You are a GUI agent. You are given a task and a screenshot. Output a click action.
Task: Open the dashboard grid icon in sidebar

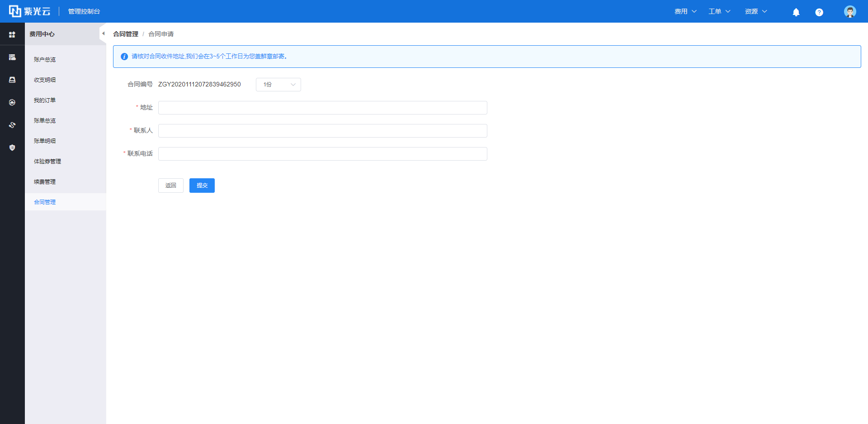(12, 34)
